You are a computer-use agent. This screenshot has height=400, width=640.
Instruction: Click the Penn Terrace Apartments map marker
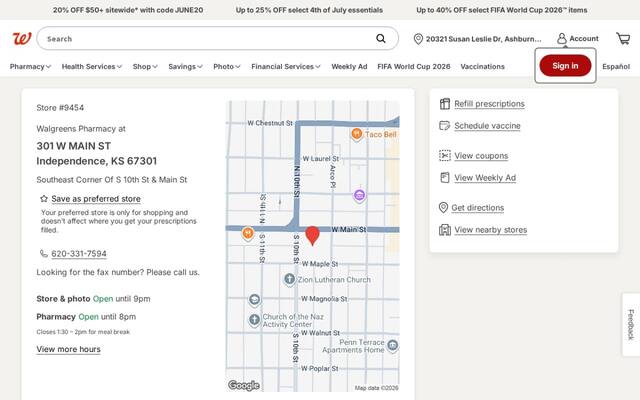[x=393, y=346]
